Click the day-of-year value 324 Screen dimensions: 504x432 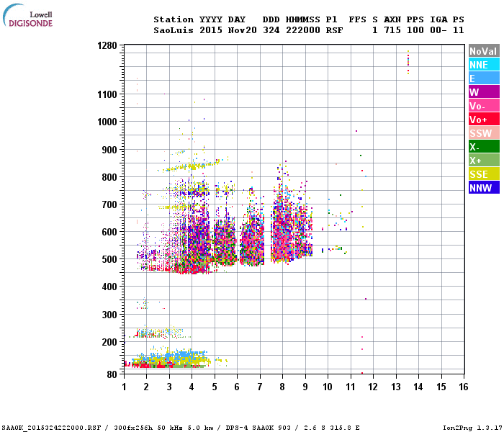tap(271, 30)
